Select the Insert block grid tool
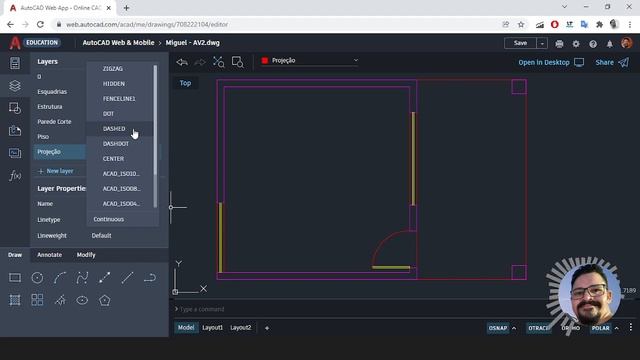 37,300
